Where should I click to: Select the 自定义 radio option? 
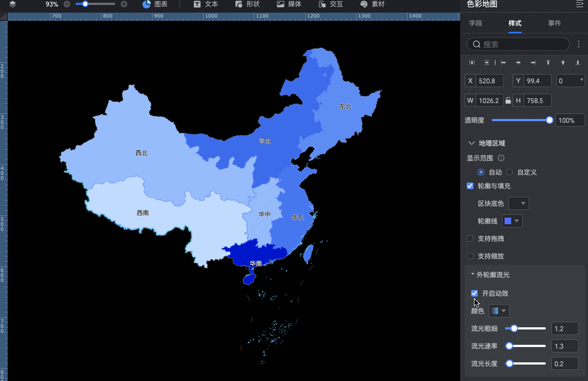pos(509,172)
